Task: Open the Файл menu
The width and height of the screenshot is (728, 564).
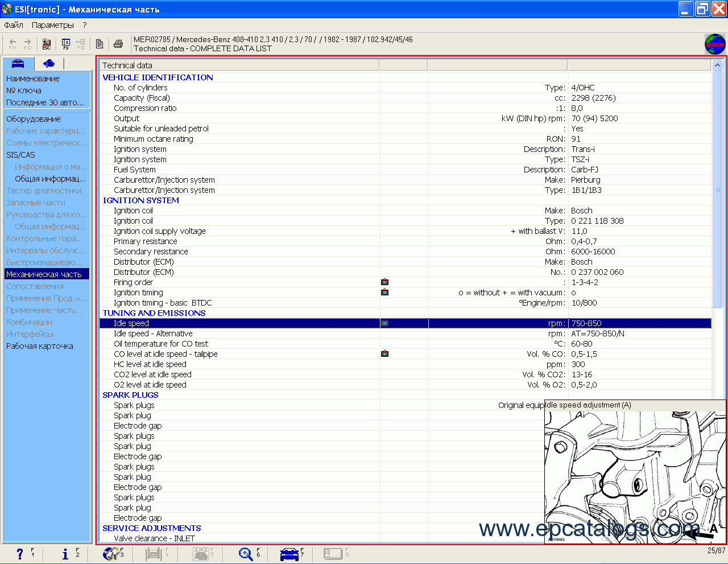Action: [x=14, y=25]
